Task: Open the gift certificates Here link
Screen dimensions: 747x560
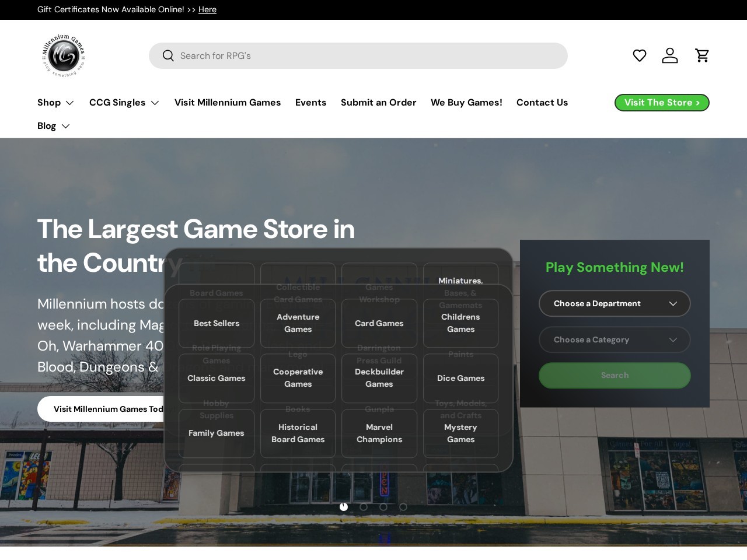Action: point(207,9)
